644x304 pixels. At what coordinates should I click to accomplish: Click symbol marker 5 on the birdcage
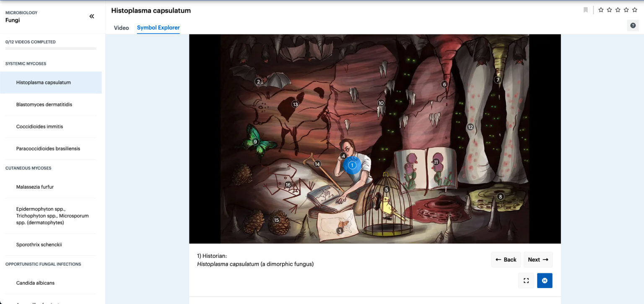click(387, 190)
